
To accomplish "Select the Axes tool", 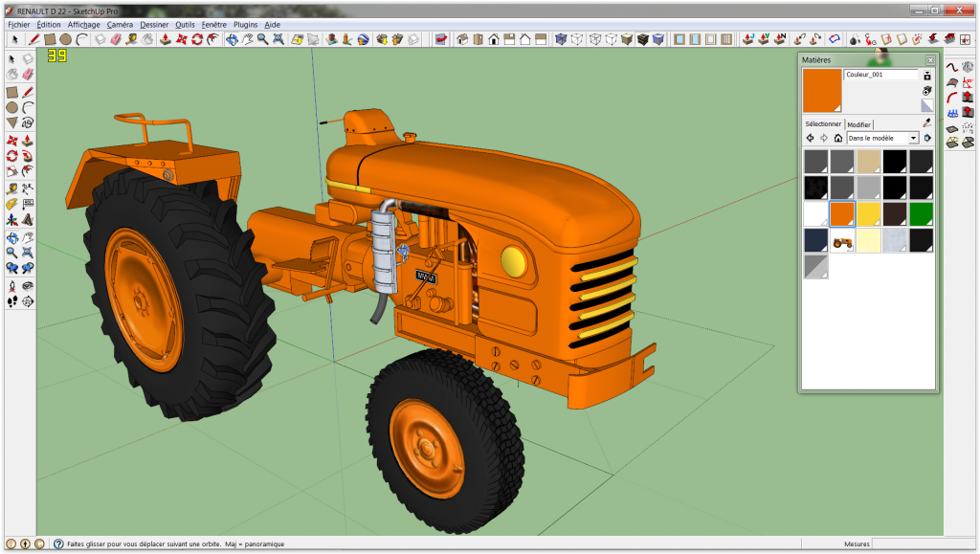I will click(x=11, y=220).
